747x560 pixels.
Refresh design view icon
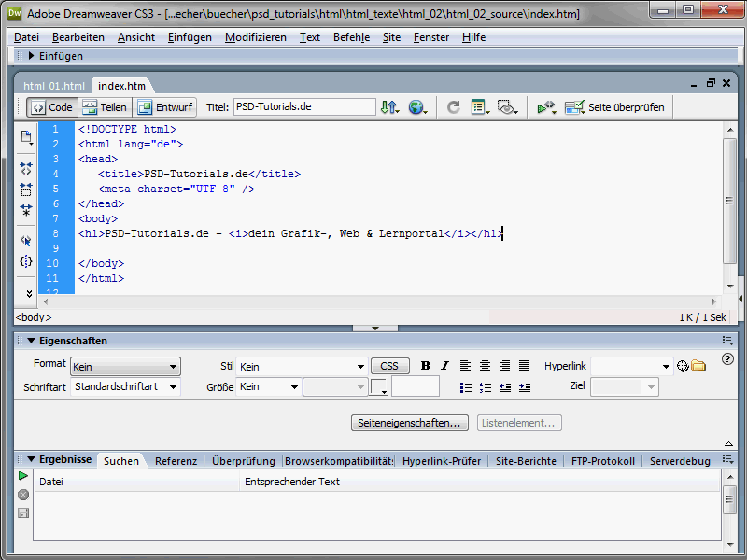coord(454,107)
